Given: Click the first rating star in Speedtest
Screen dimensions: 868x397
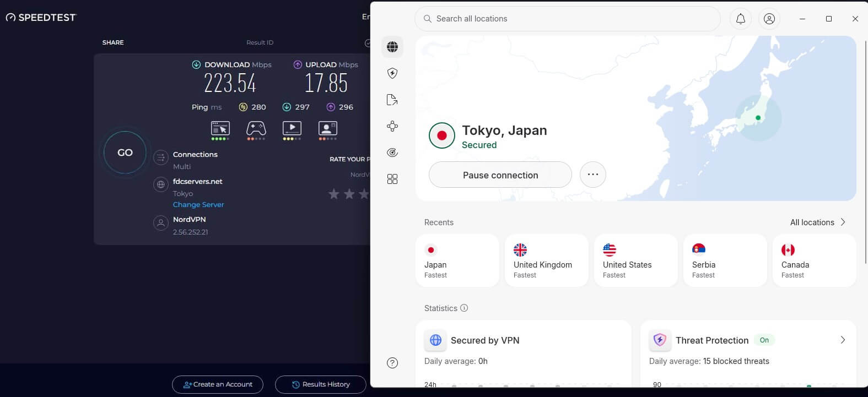Looking at the screenshot, I should tap(333, 194).
